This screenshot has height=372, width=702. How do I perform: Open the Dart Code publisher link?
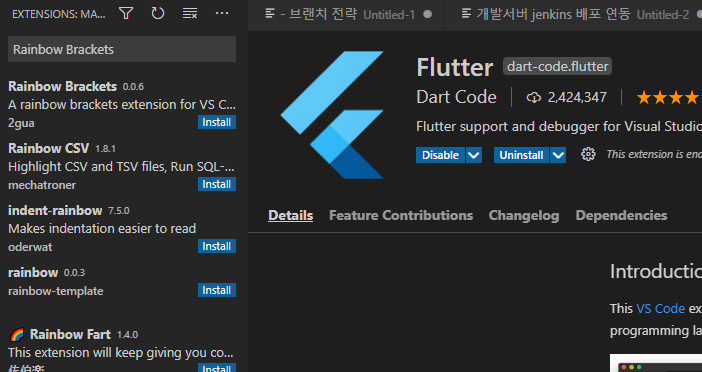coord(456,97)
